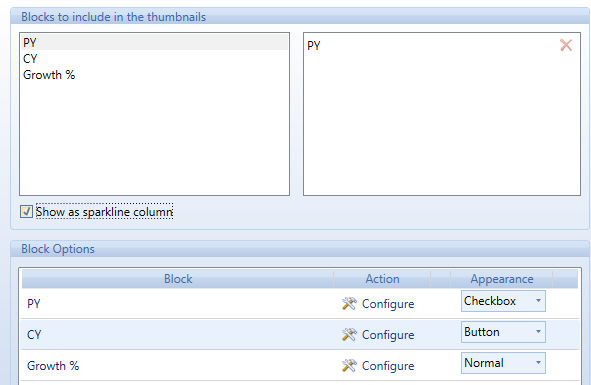Click the Block column header
Image resolution: width=591 pixels, height=385 pixels.
pos(178,279)
